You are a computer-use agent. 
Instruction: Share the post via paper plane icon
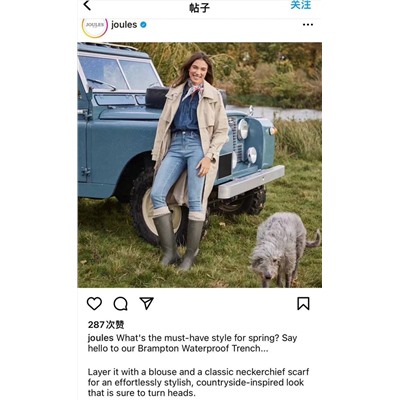click(147, 303)
